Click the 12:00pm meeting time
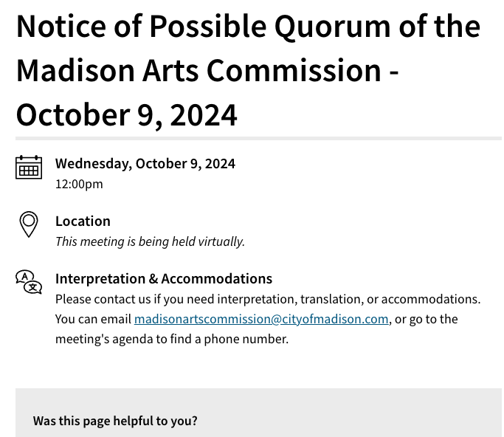504x437 pixels. point(79,185)
